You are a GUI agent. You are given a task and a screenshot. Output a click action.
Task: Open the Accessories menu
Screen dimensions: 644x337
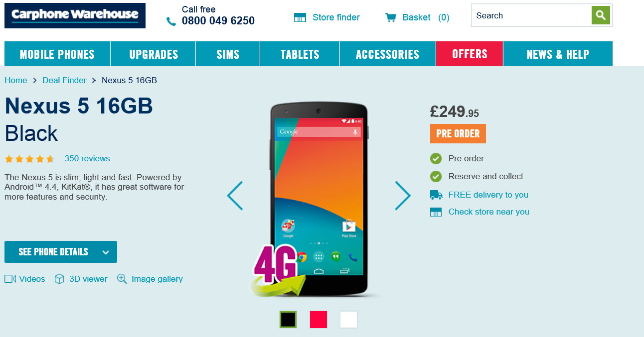[x=388, y=54]
